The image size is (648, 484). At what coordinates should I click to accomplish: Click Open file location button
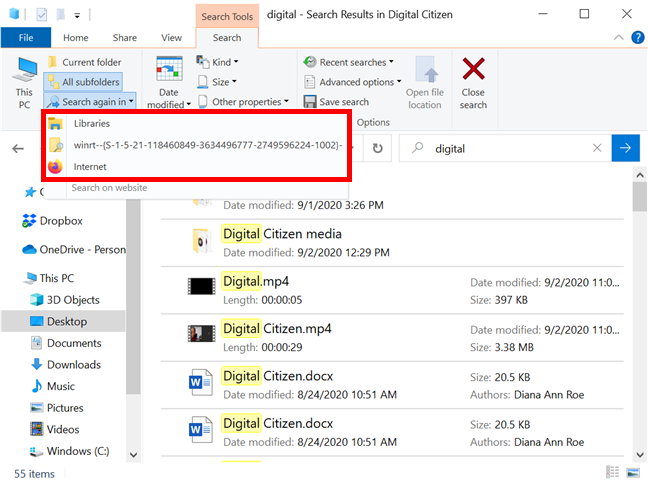click(x=424, y=83)
